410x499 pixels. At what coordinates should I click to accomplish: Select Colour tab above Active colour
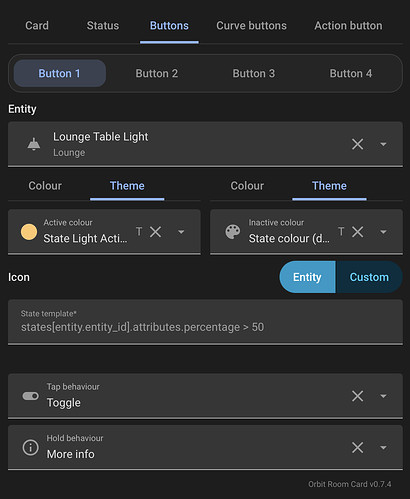45,186
